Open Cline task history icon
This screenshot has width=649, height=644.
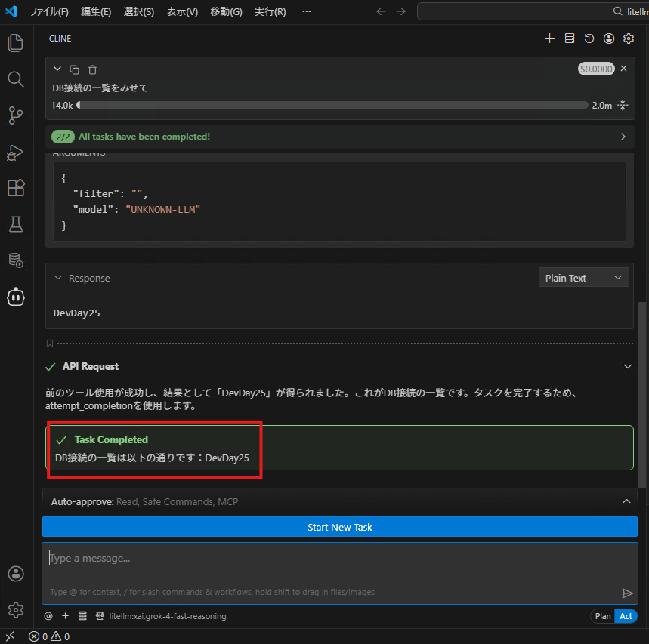(x=589, y=39)
